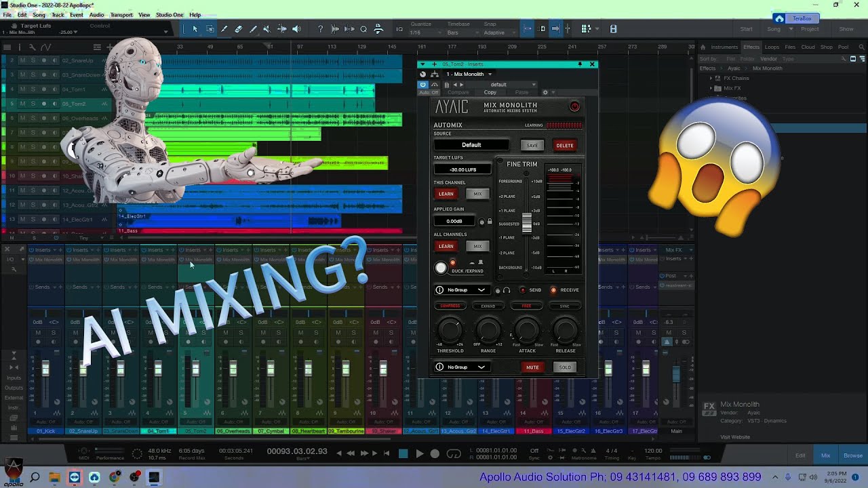Open Windows search on taskbar
868x488 pixels.
pos(35,477)
